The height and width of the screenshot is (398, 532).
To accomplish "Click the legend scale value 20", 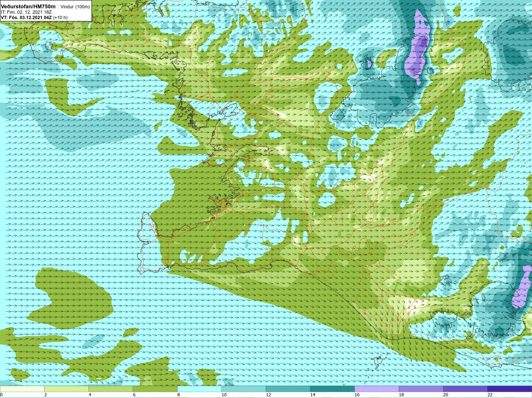I will pos(446,395).
